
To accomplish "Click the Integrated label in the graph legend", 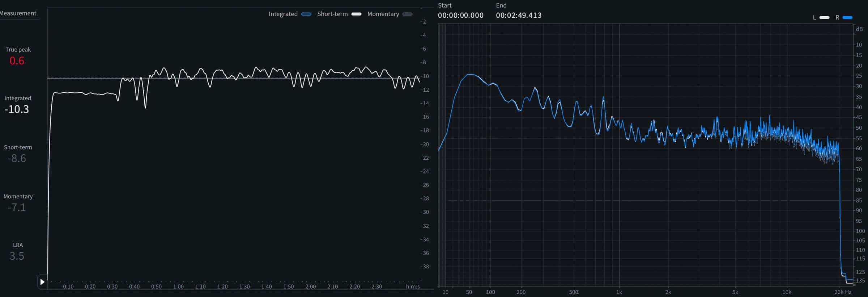I will tap(283, 14).
